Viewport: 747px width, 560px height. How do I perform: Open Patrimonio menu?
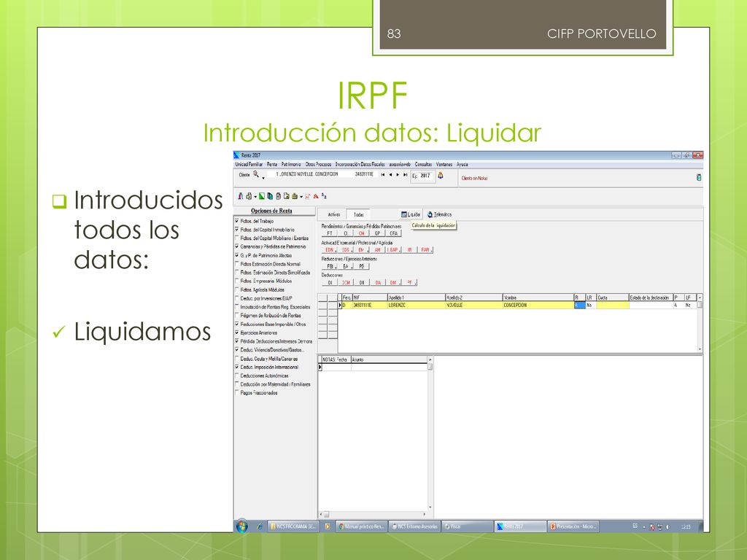tap(291, 164)
